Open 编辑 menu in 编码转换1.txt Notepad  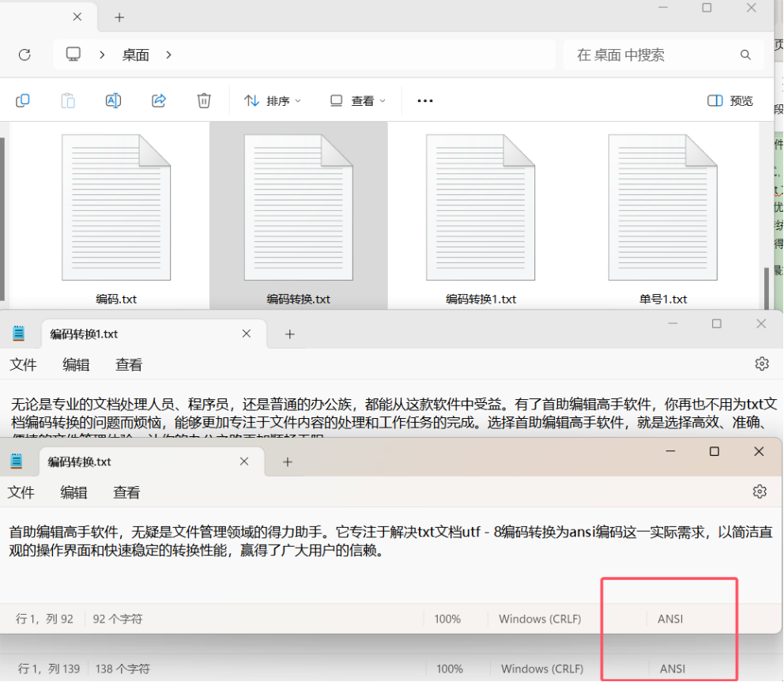tap(77, 364)
